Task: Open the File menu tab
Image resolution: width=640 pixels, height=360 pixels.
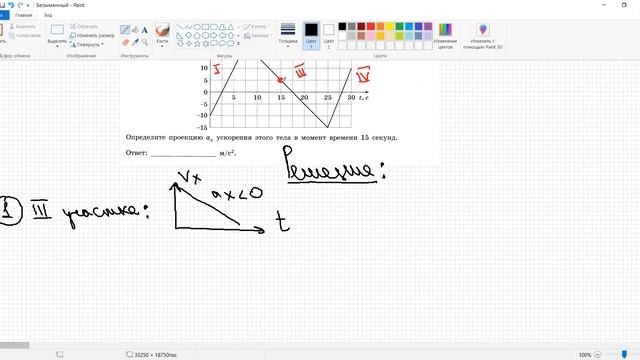Action: (x=4, y=15)
